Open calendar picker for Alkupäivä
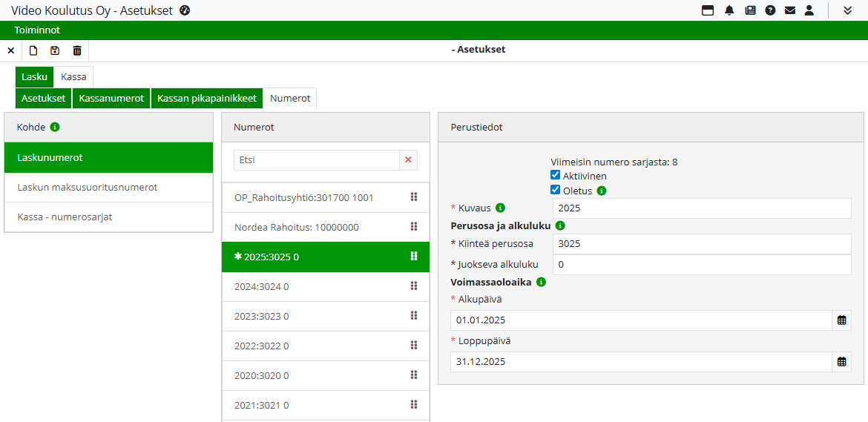Viewport: 868px width, 422px height. (841, 320)
